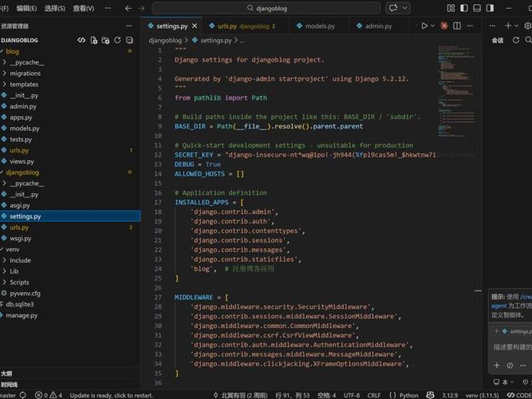The image size is (532, 399).
Task: Run the Python file with play icon
Action: (424, 26)
